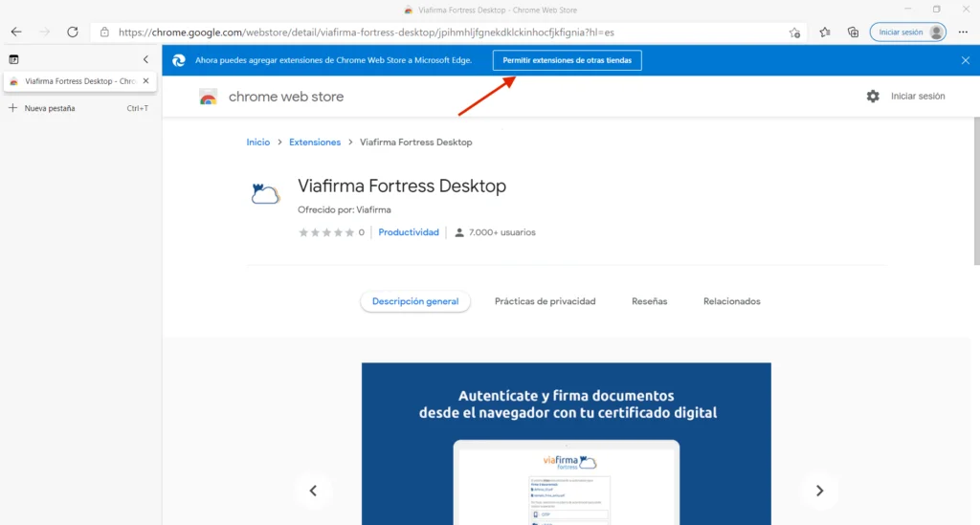Click the Iniciar sesión profile button

click(x=907, y=32)
